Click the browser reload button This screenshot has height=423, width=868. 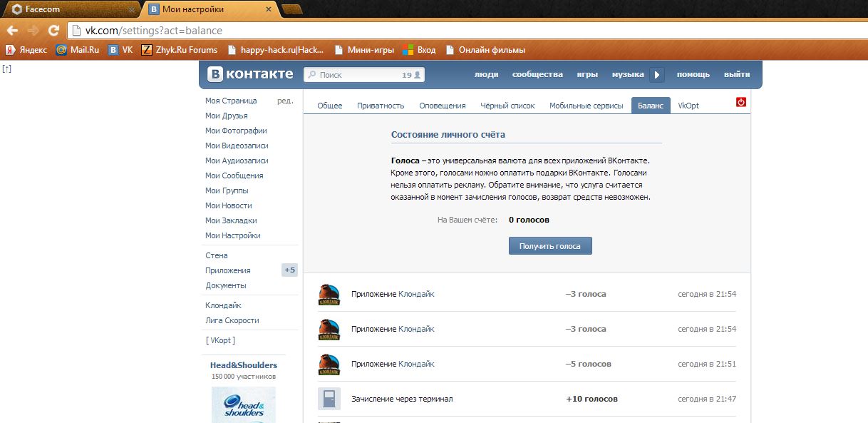click(53, 31)
